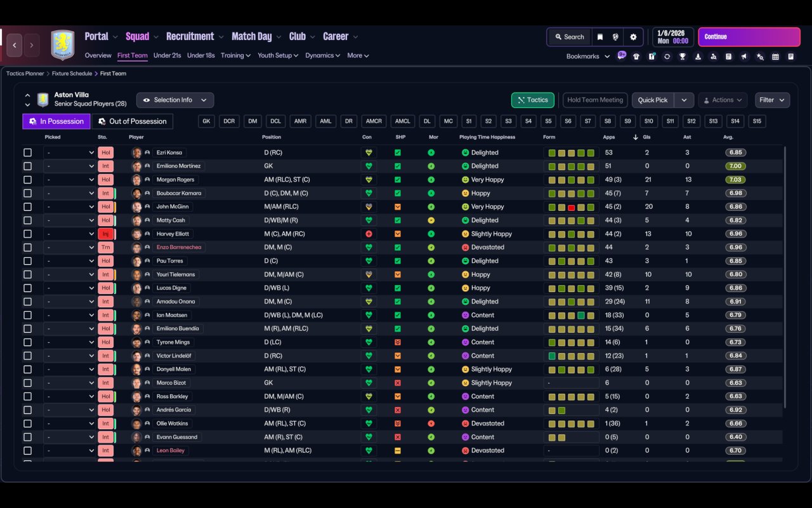812x508 pixels.
Task: Click the shirt bookmark icon
Action: pyautogui.click(x=636, y=57)
